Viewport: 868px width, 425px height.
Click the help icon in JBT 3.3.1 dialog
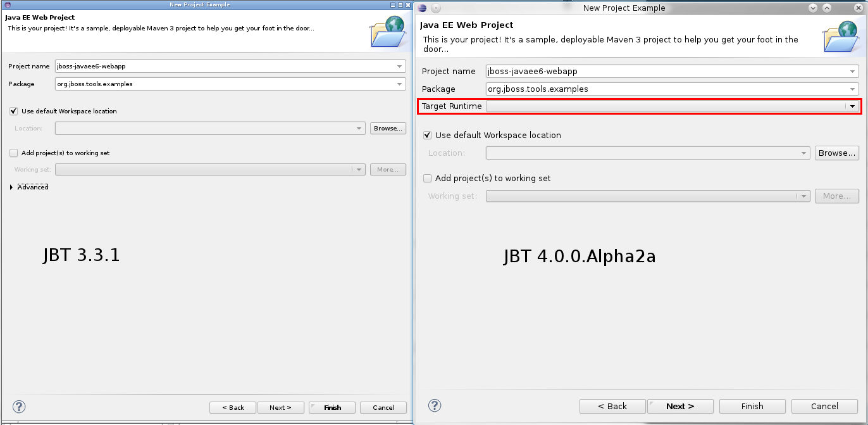19,407
